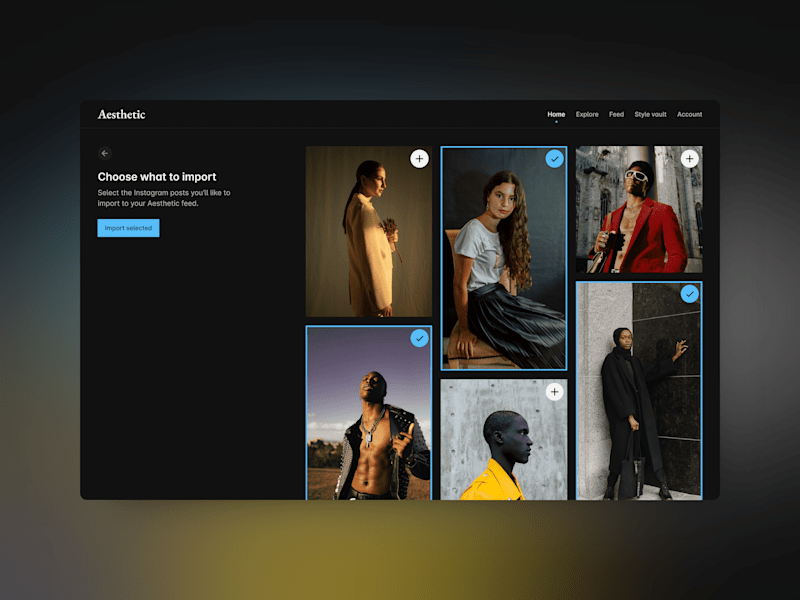Add the man in red blazer photo
This screenshot has width=800, height=600.
(689, 159)
